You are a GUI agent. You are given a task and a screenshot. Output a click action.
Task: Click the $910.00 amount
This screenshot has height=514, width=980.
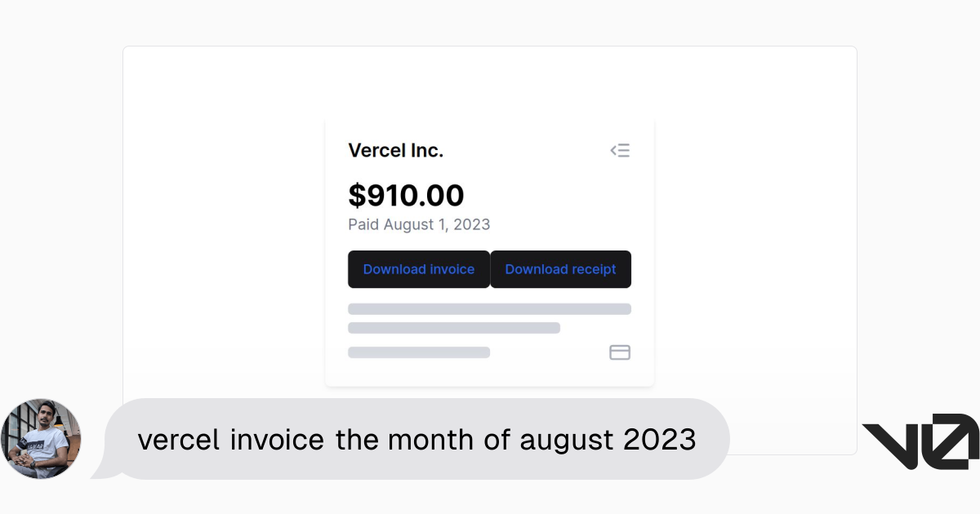coord(406,196)
